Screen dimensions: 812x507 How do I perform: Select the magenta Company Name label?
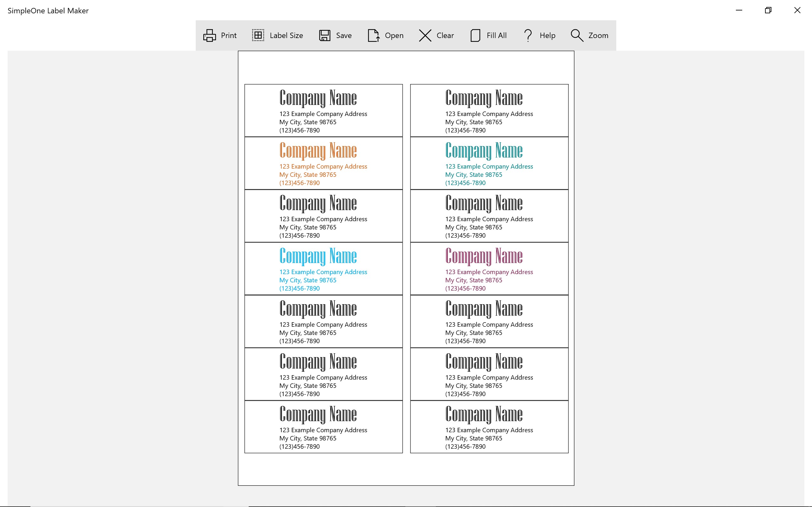pyautogui.click(x=489, y=269)
